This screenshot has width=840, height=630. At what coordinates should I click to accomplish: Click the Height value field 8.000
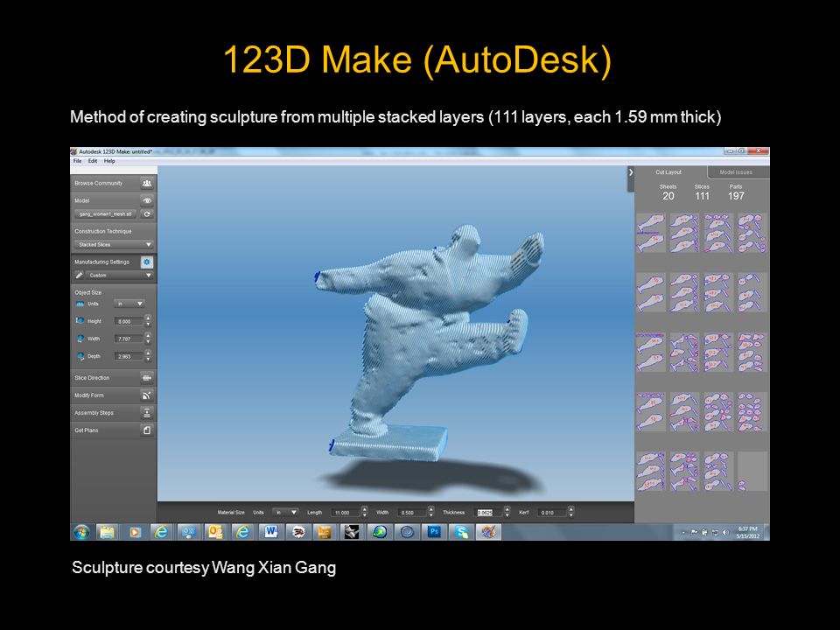[129, 321]
